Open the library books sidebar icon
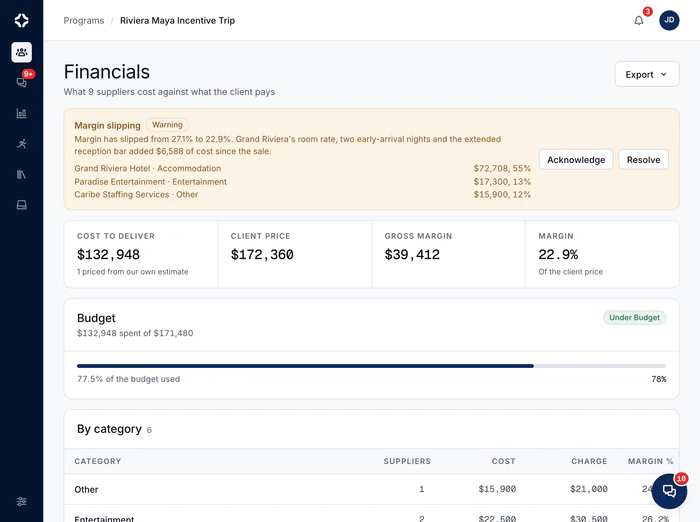The image size is (700, 522). 21,174
